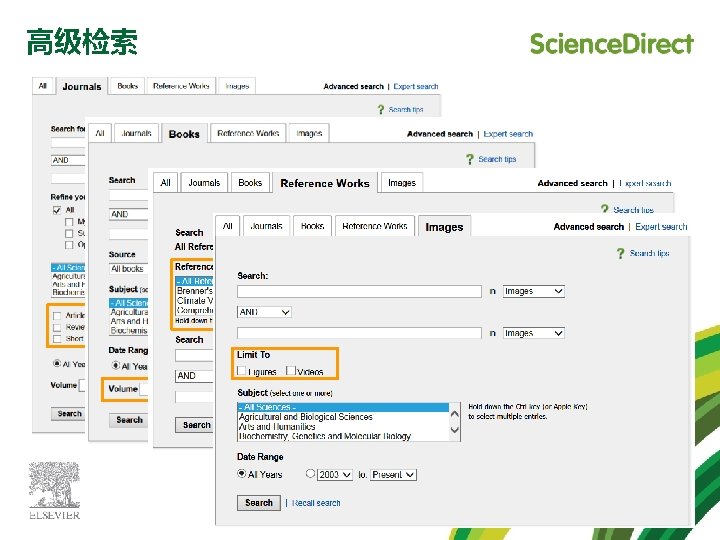Click Advanced search text in Images window
Screen dimensions: 720x540
click(589, 226)
